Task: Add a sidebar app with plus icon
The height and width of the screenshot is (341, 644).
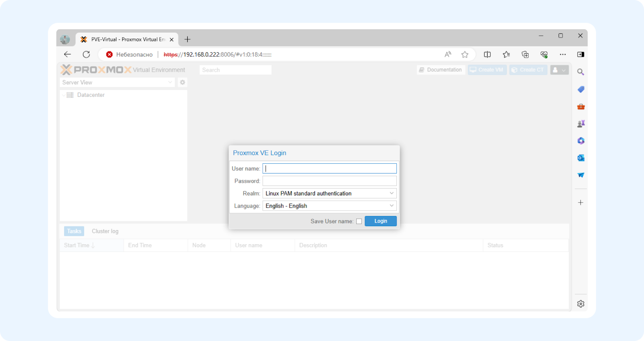Action: coord(580,202)
